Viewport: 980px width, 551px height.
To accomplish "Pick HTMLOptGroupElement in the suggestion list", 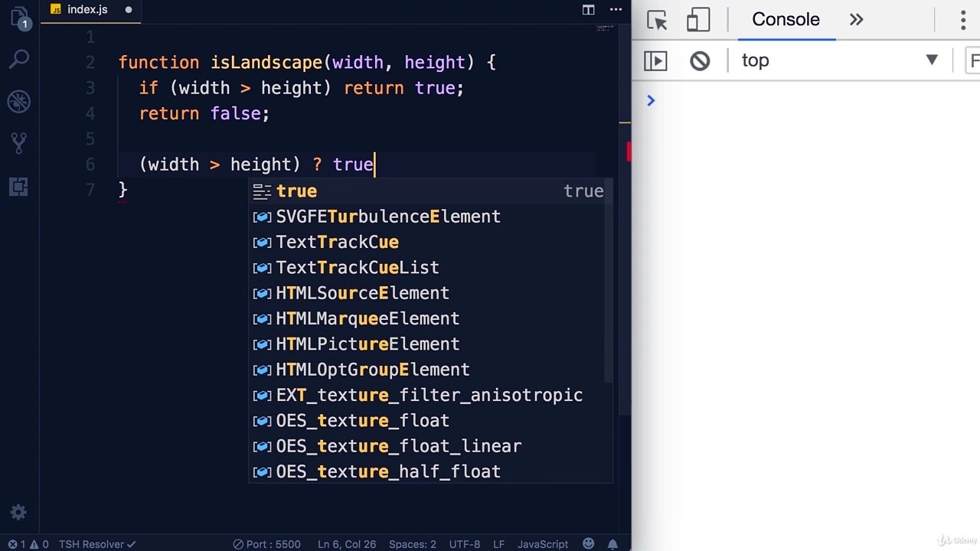I will pos(431,370).
